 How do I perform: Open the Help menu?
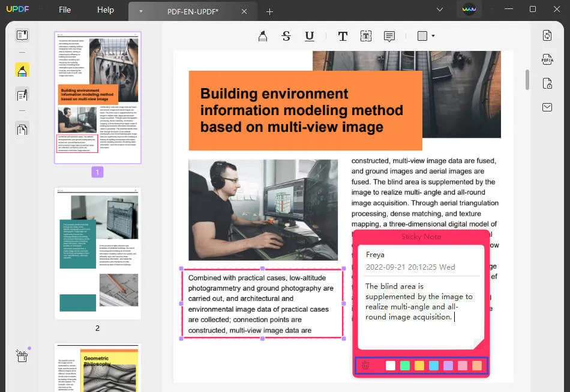point(106,10)
